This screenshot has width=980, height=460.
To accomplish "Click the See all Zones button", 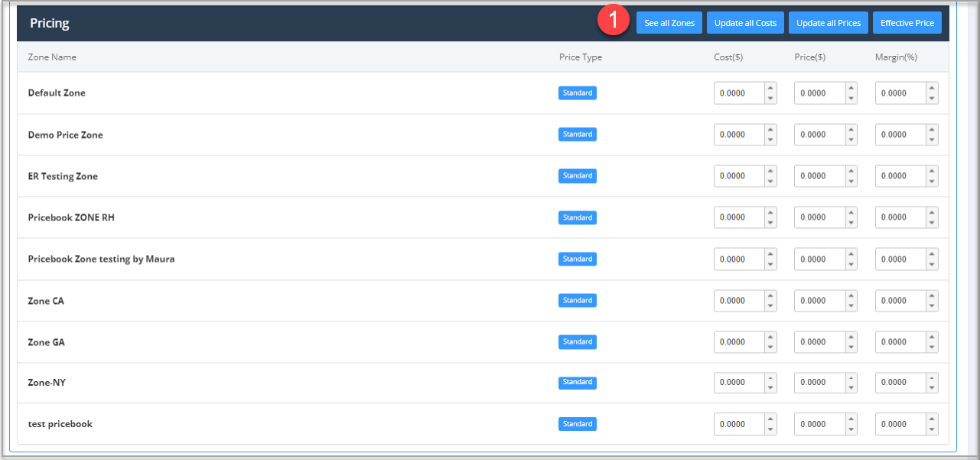I will (x=669, y=23).
